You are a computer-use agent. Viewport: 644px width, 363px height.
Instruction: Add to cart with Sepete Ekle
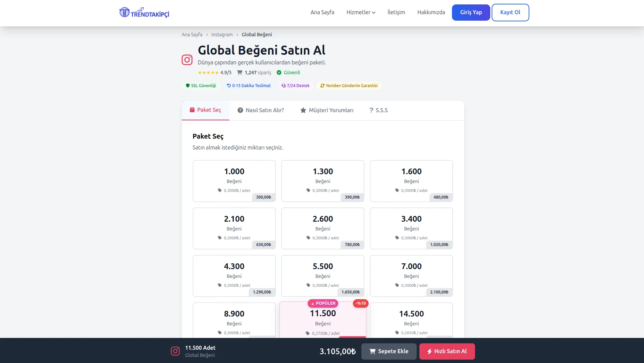[x=389, y=351]
